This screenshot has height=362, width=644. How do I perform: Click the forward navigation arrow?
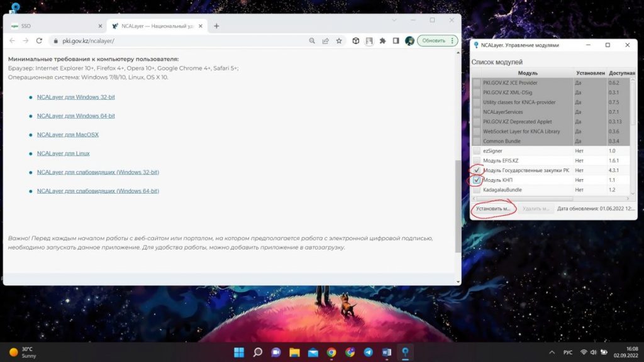click(25, 41)
